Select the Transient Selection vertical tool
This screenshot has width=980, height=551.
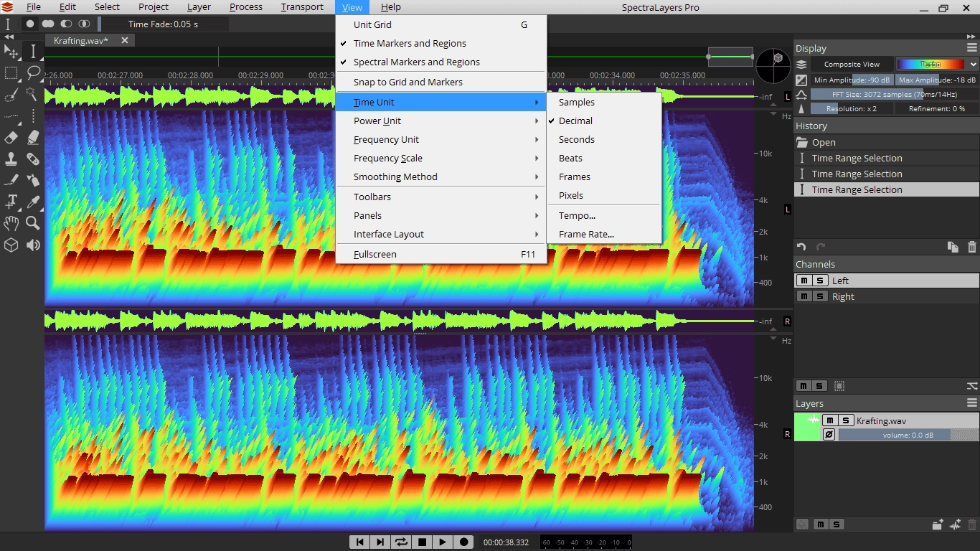pyautogui.click(x=33, y=116)
